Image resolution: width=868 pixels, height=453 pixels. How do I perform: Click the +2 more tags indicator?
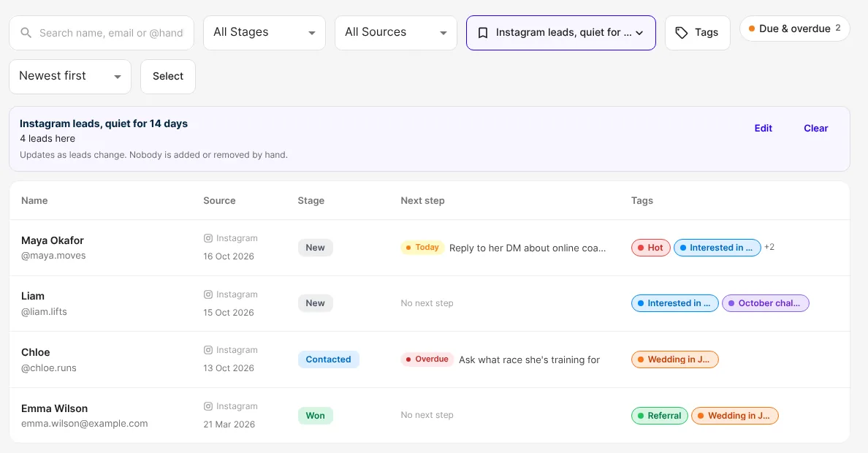pyautogui.click(x=769, y=247)
